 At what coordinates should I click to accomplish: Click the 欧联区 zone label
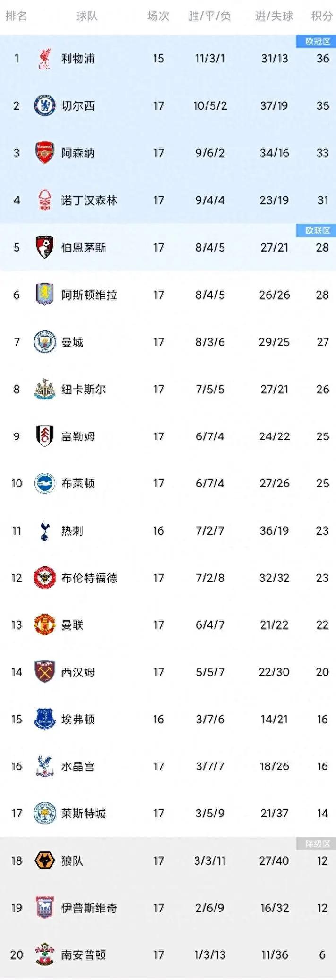coord(318,230)
